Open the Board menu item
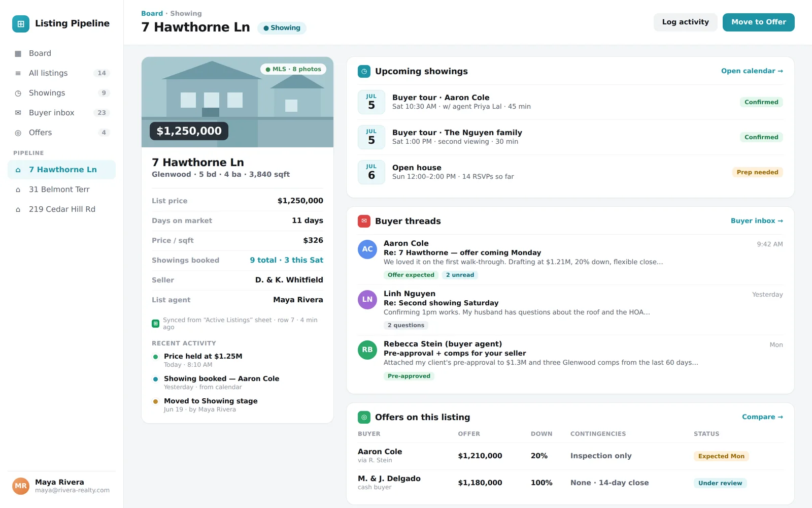The image size is (812, 508). (61, 53)
